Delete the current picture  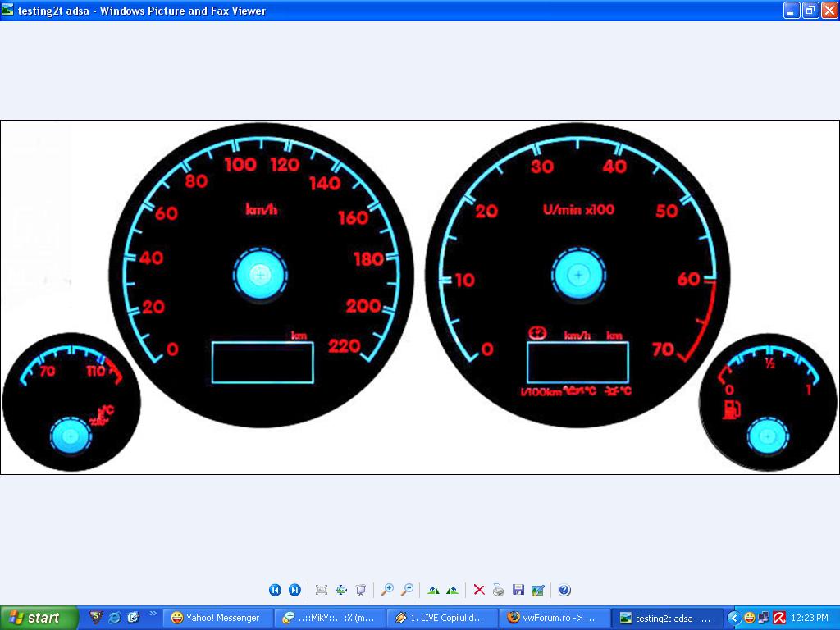[x=479, y=590]
